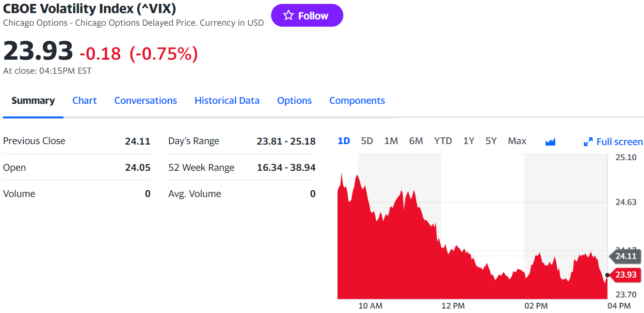Click the Volume label

(19, 194)
